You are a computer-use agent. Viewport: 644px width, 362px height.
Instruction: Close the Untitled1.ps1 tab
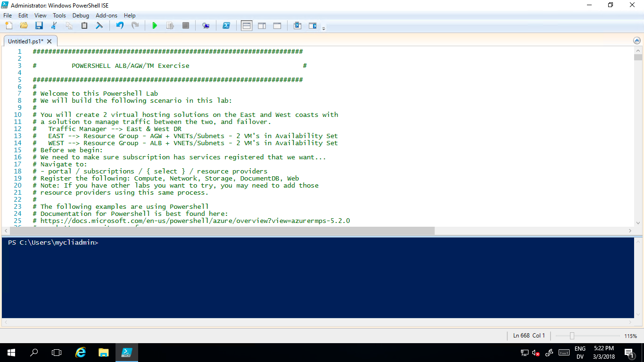click(x=49, y=41)
